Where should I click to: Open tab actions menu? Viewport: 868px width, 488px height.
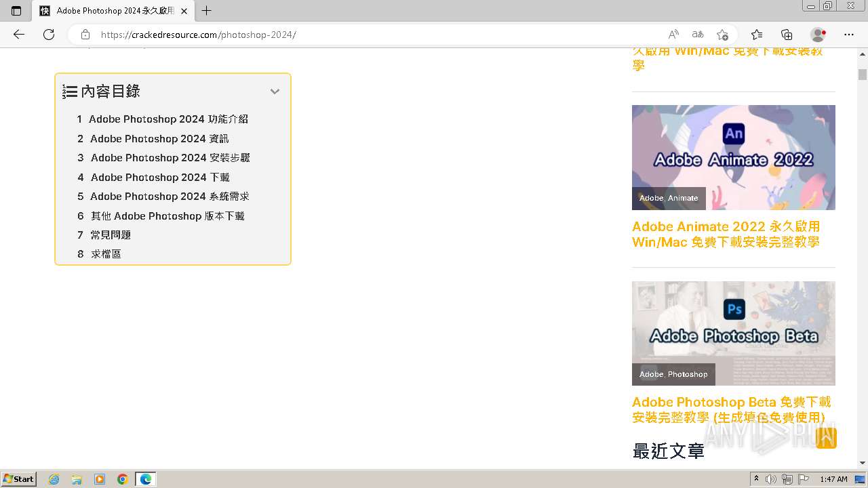click(16, 11)
